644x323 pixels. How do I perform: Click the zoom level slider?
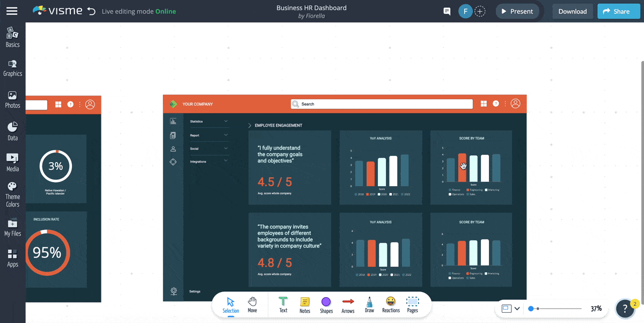click(x=555, y=309)
